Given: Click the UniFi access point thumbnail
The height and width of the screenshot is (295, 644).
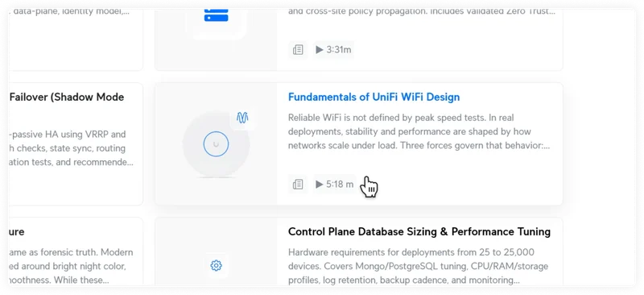Looking at the screenshot, I should (x=216, y=144).
